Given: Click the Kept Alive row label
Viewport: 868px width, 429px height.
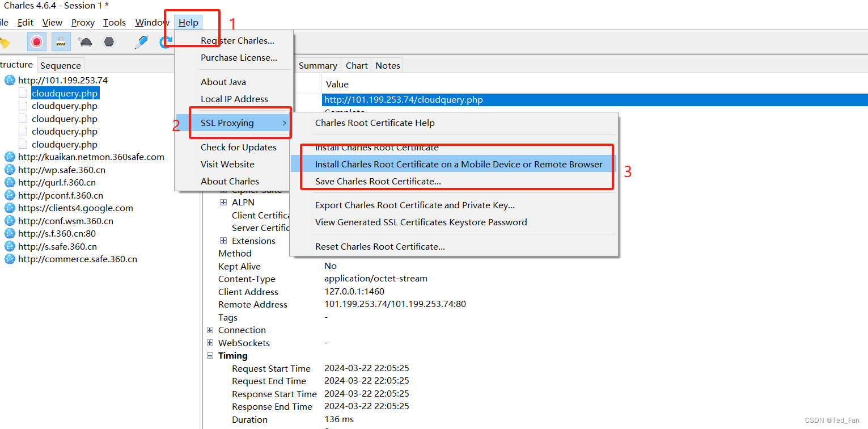Looking at the screenshot, I should tap(239, 266).
